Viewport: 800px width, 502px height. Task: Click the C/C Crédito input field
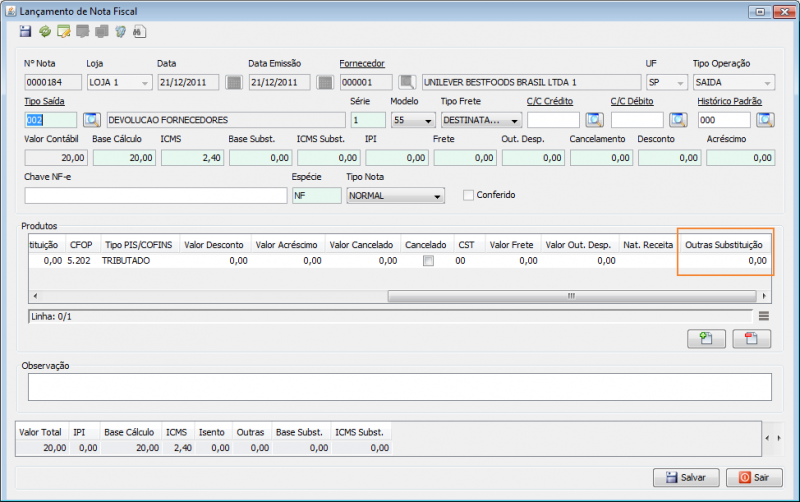click(x=554, y=120)
